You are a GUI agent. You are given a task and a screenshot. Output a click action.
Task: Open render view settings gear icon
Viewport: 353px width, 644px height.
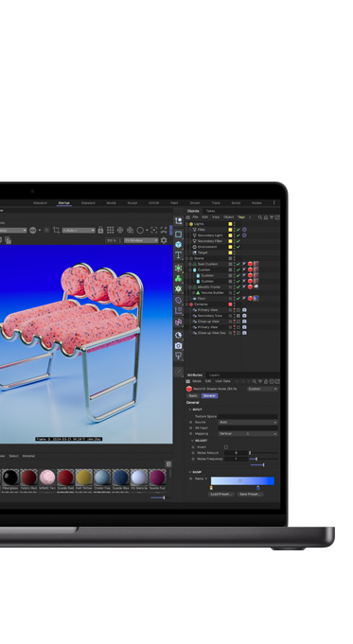click(x=164, y=240)
